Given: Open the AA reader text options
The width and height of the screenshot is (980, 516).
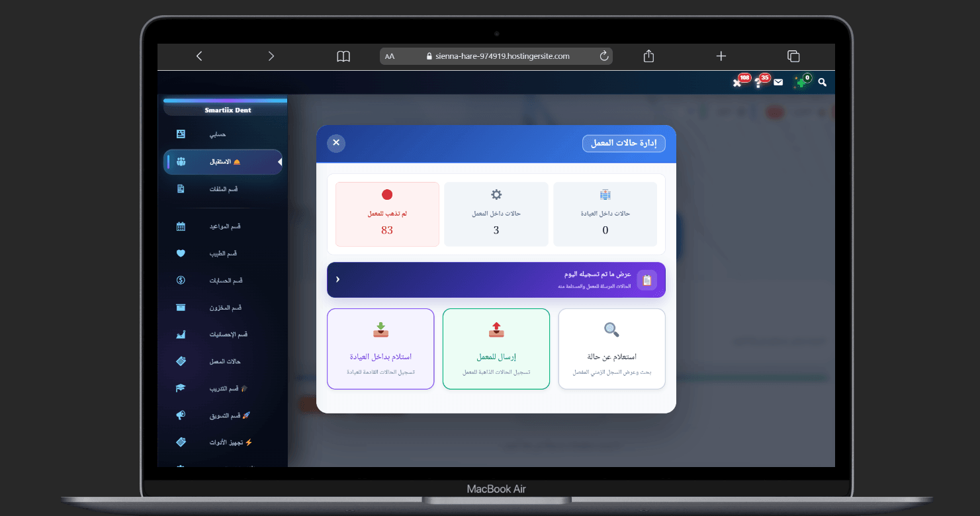Looking at the screenshot, I should click(x=390, y=57).
